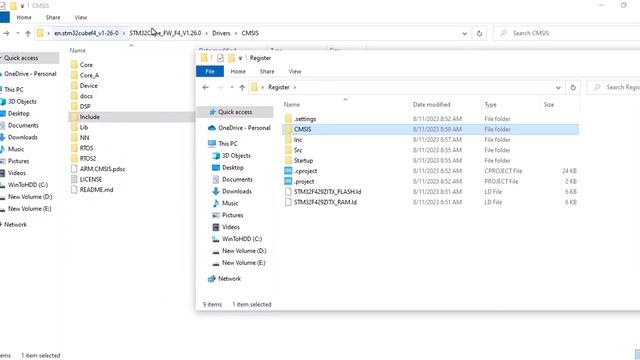Image resolution: width=640 pixels, height=360 pixels.
Task: Click the README.md file icon
Action: (x=74, y=189)
